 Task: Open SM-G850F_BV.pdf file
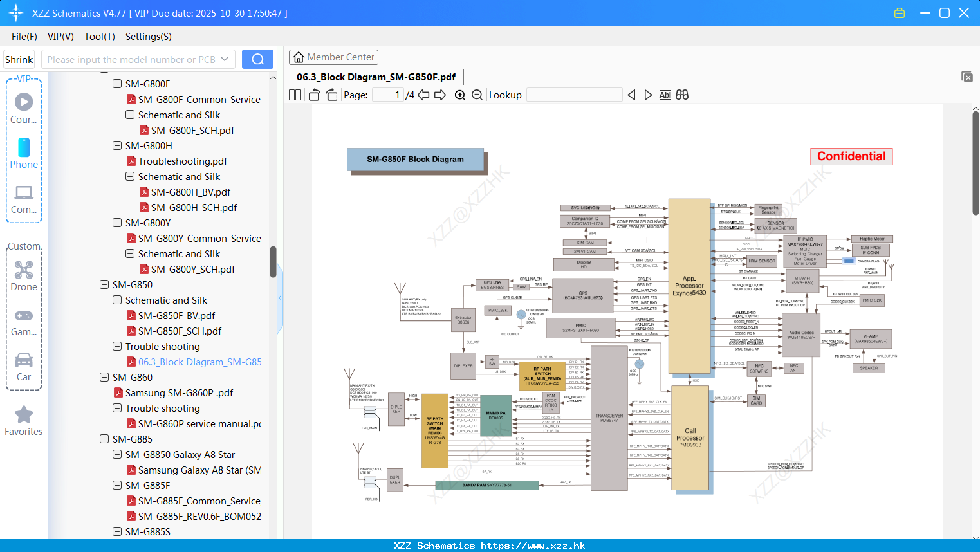pos(176,315)
